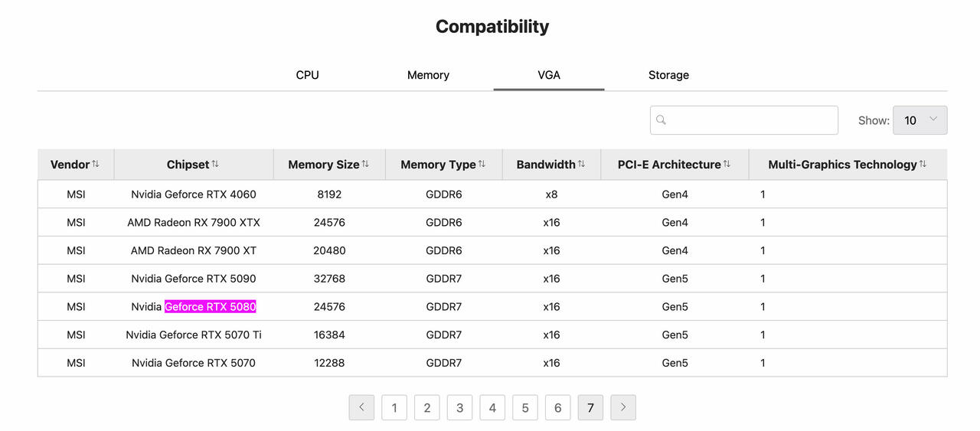Image resolution: width=980 pixels, height=431 pixels.
Task: Click the magnifier icon in search box
Action: pos(661,120)
